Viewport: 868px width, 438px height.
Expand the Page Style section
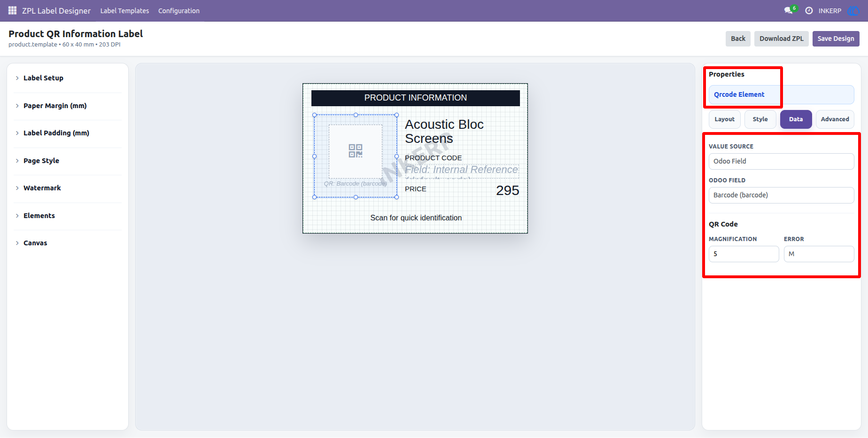pyautogui.click(x=68, y=161)
